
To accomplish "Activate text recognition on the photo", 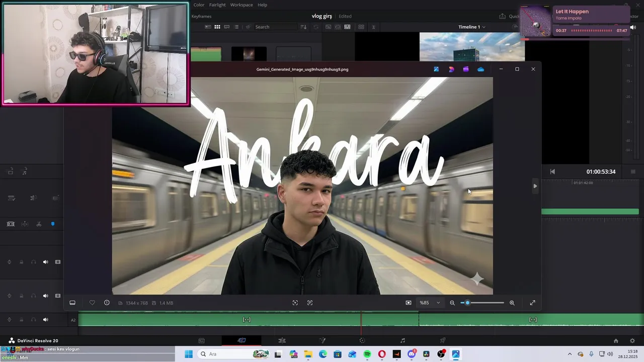I will 310,303.
